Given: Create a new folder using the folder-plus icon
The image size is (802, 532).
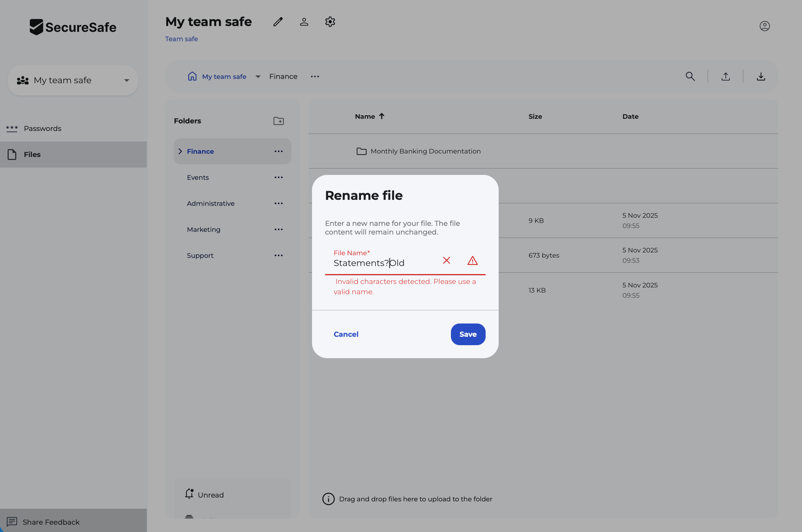Looking at the screenshot, I should tap(279, 121).
